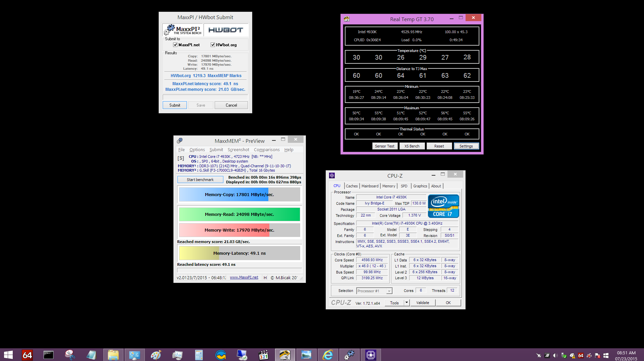Click the Memory-Latency result bar
This screenshot has width=644, height=361.
pyautogui.click(x=239, y=253)
